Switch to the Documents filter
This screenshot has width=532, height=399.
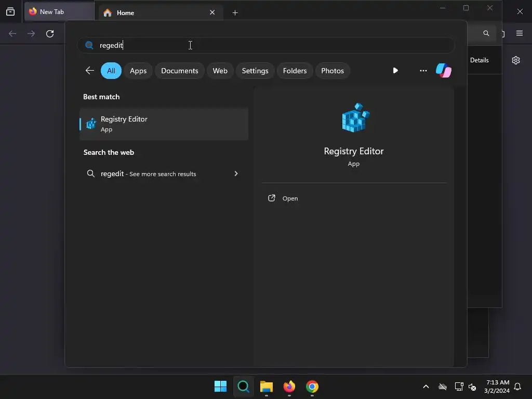(x=179, y=71)
